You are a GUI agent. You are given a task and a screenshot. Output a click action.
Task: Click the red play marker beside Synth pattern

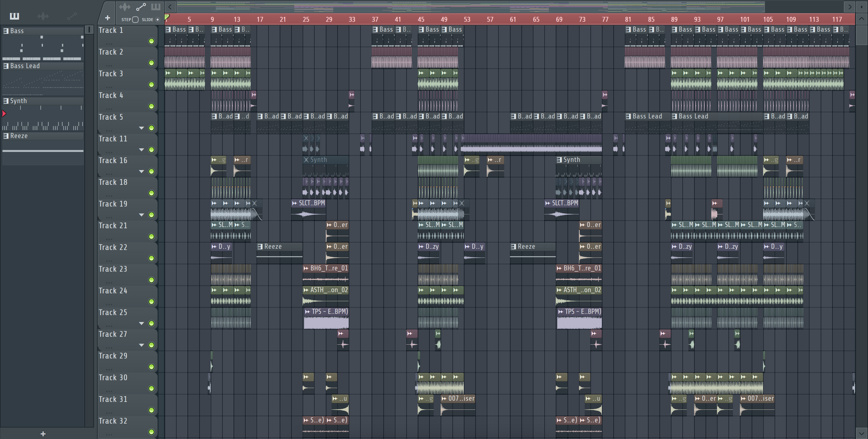coord(4,114)
